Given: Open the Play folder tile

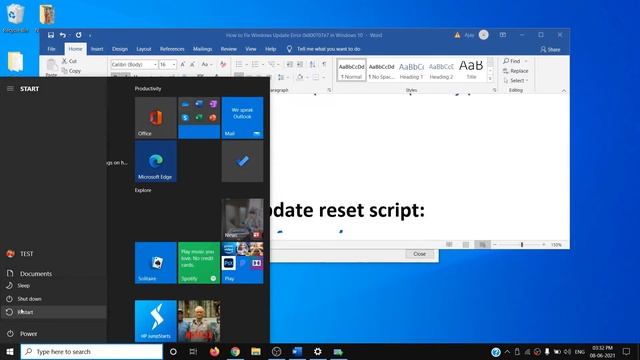Looking at the screenshot, I should pyautogui.click(x=242, y=263).
